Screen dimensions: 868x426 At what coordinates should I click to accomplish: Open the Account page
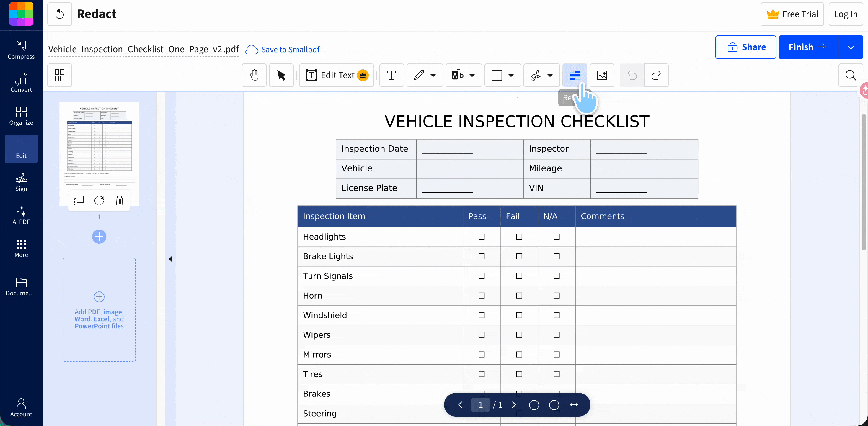21,407
